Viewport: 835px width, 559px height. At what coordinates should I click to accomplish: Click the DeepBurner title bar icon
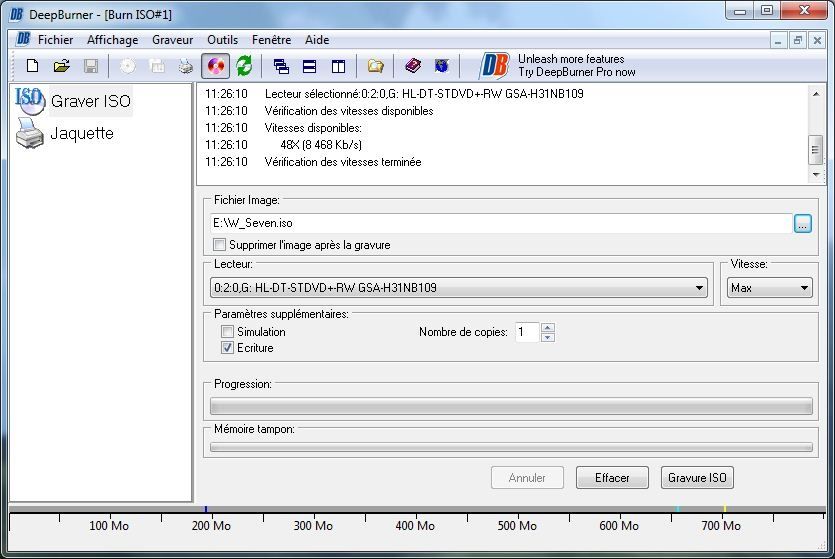tap(16, 14)
